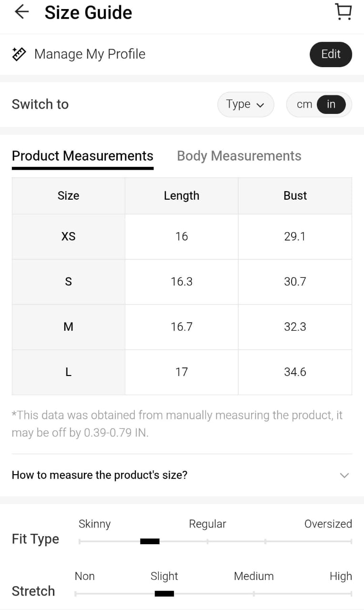Open the shopping cart icon
Image resolution: width=364 pixels, height=610 pixels.
(x=343, y=12)
